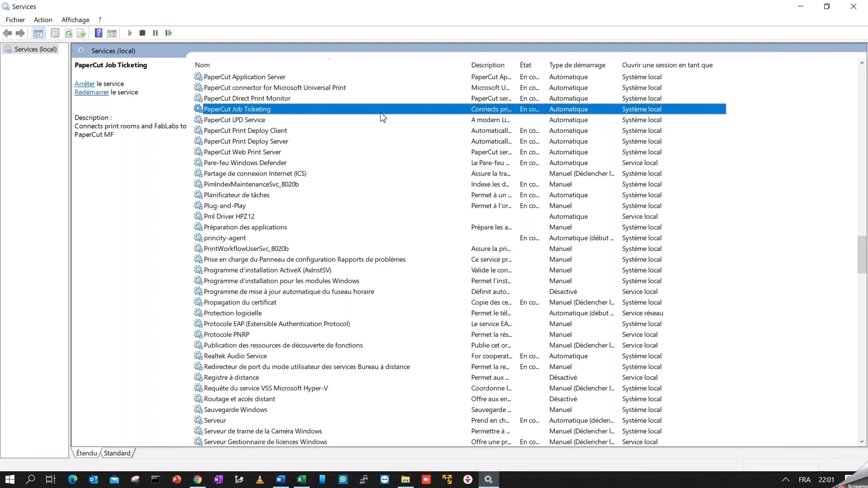868x488 pixels.
Task: Click the Export List toolbar icon
Action: [x=81, y=33]
